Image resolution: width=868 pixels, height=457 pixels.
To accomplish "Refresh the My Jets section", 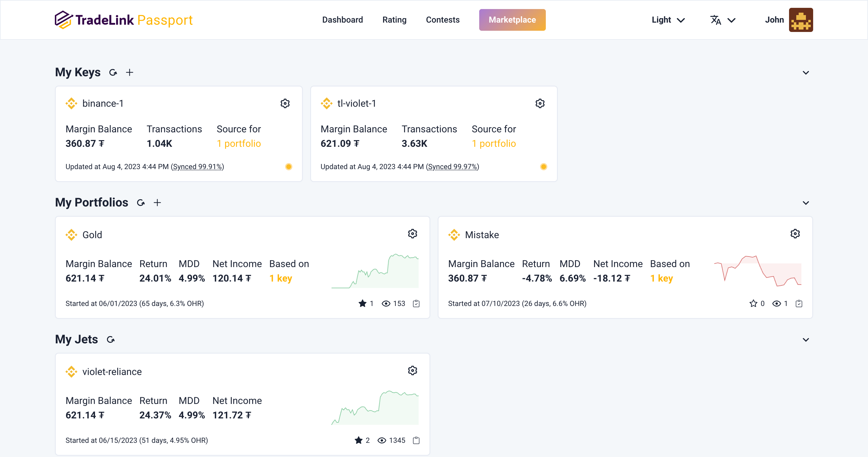I will [111, 339].
